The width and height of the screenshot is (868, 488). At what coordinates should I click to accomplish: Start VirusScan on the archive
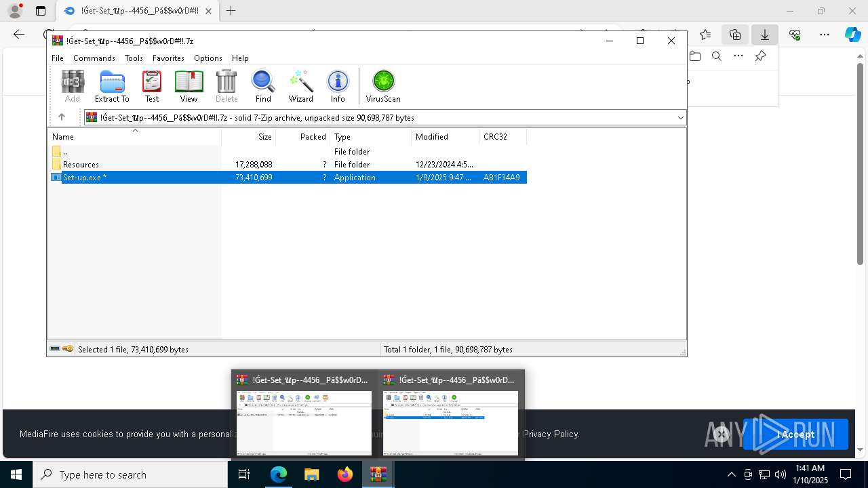pos(383,86)
